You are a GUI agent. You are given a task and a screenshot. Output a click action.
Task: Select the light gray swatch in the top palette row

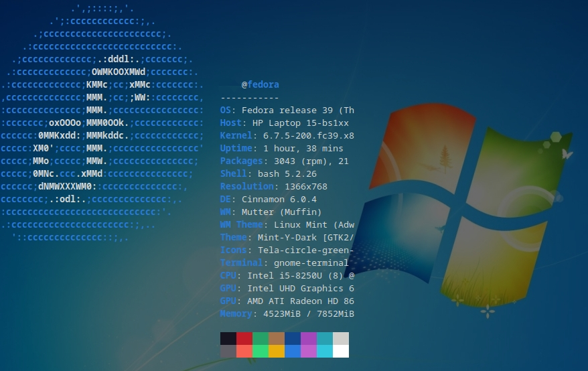(341, 338)
